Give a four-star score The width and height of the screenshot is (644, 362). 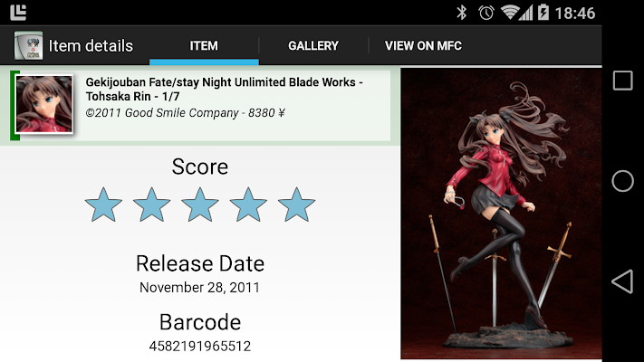click(248, 205)
